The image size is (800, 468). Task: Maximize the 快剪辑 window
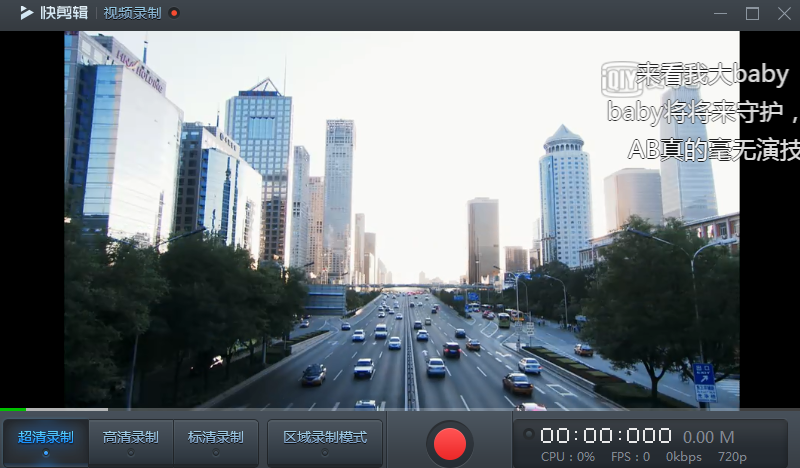coord(753,13)
